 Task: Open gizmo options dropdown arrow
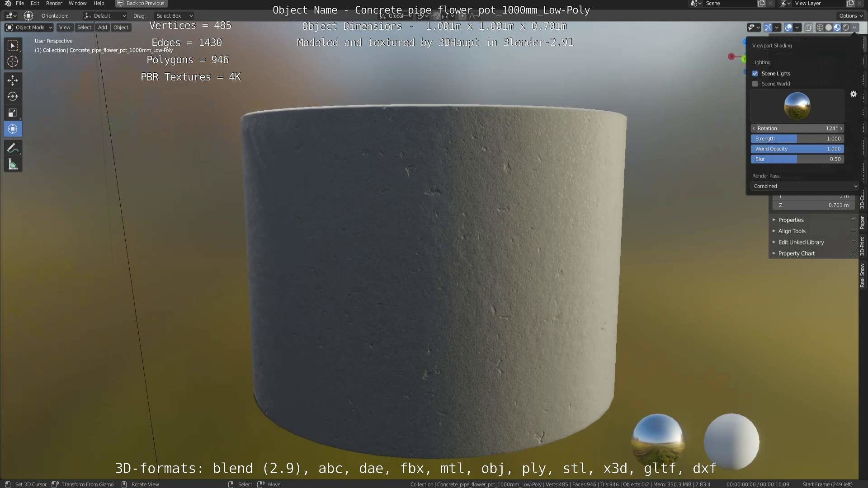[777, 28]
